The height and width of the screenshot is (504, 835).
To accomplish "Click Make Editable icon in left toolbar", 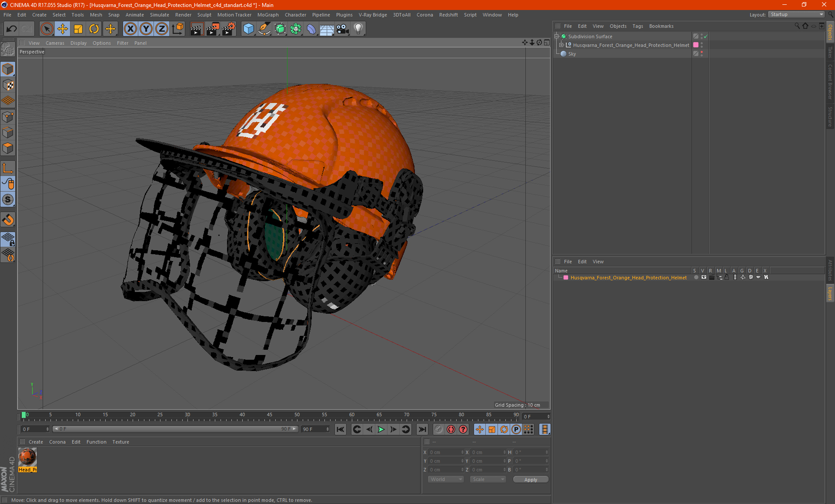I will pos(8,50).
